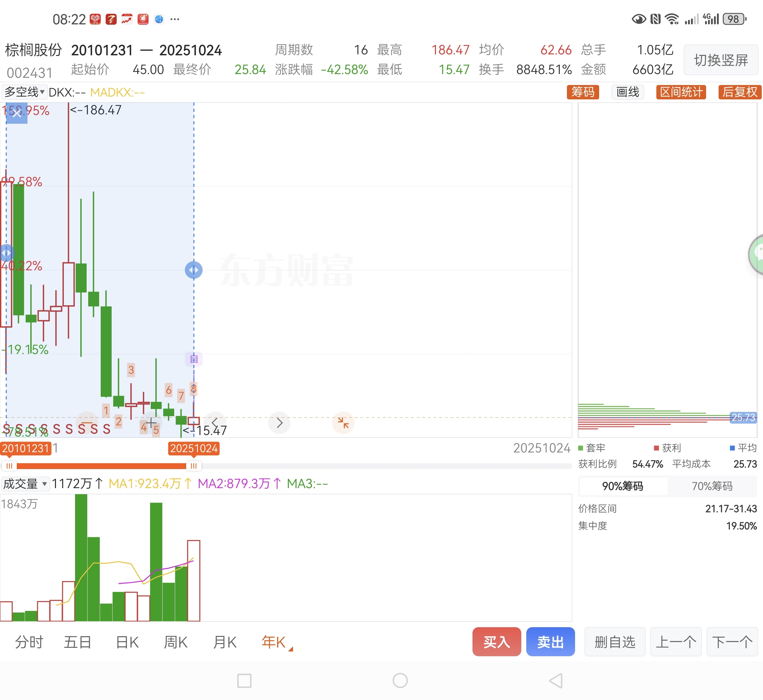The height and width of the screenshot is (700, 763).
Task: Open the 后复权 adjustment selector
Action: coord(740,92)
